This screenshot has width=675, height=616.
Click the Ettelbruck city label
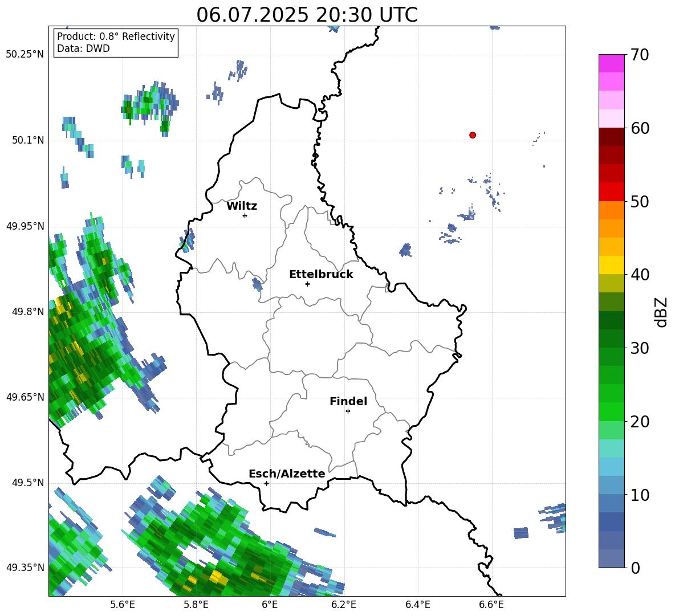[x=321, y=275]
